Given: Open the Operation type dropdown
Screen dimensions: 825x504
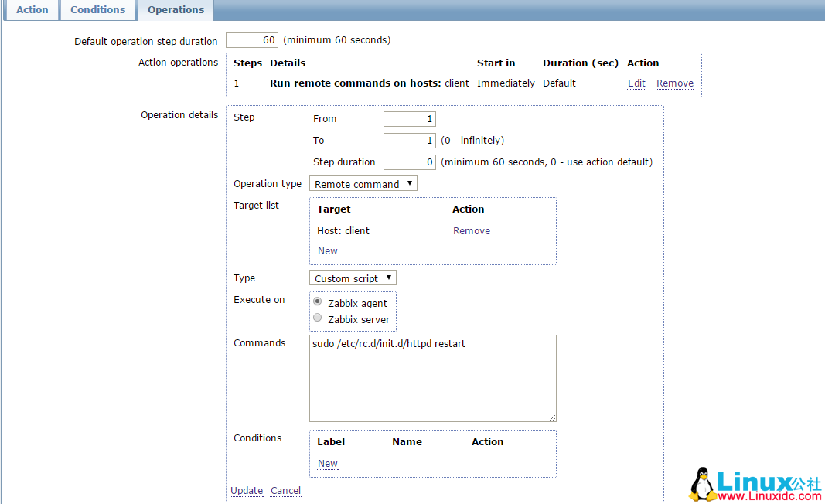Looking at the screenshot, I should tap(363, 184).
